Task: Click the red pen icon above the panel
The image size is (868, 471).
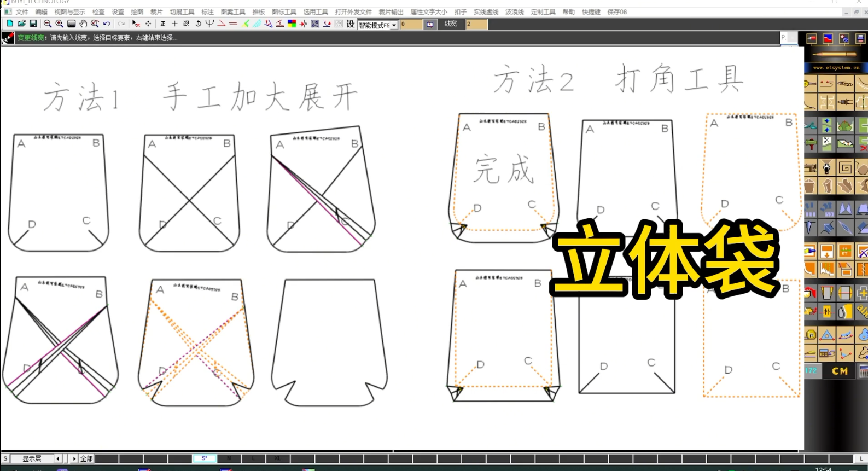Action: point(811,39)
